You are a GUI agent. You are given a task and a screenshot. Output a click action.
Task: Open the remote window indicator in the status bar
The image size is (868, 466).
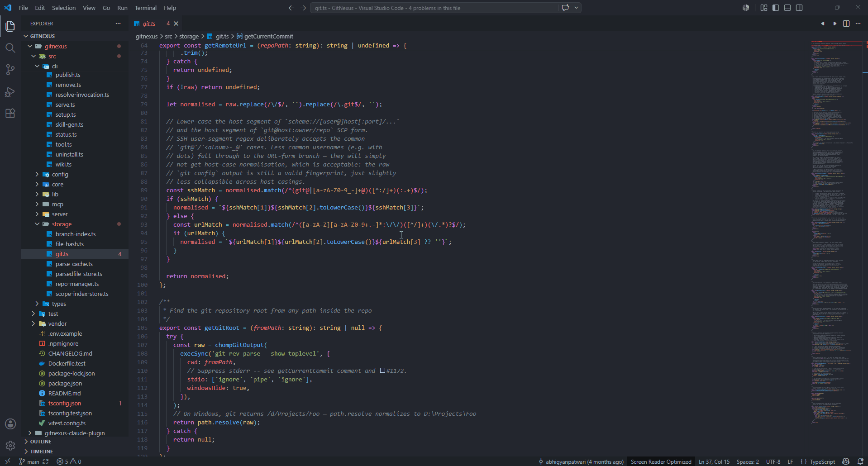8,461
